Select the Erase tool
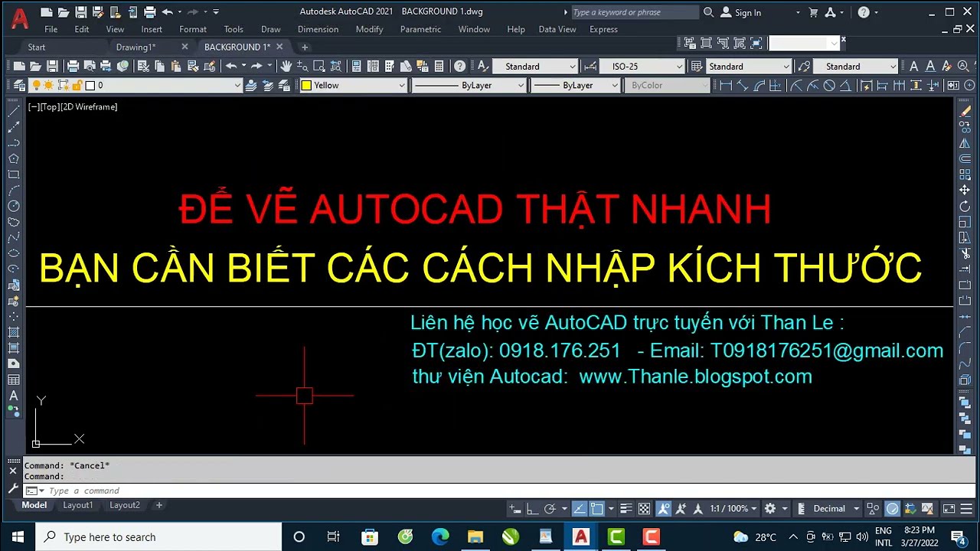Viewport: 980px width, 551px height. click(x=965, y=112)
